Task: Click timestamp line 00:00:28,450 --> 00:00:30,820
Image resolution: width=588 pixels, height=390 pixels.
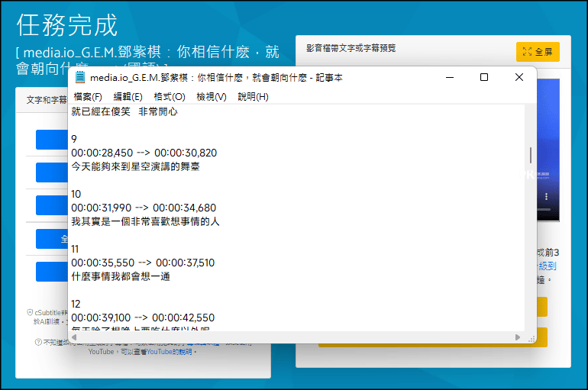Action: point(144,153)
